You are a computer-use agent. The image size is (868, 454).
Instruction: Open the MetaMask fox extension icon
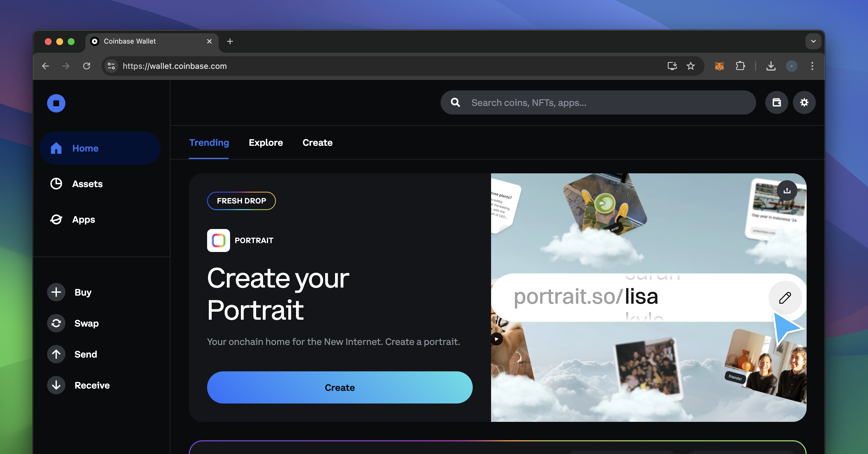click(720, 66)
